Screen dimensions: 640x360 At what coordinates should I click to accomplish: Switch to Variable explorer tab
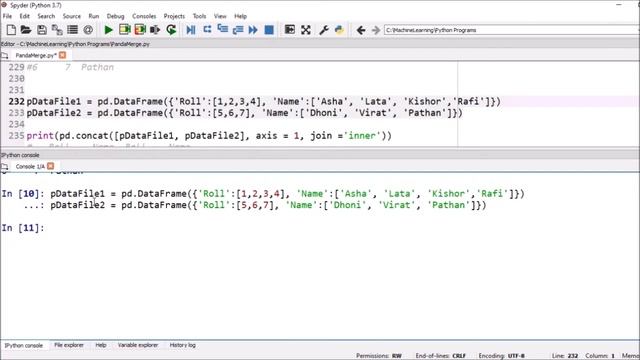tap(138, 345)
